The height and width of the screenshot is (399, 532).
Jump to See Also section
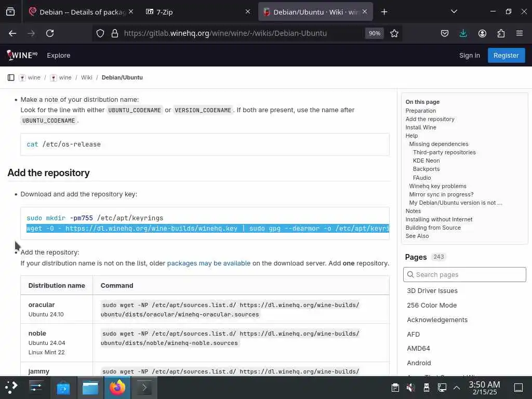pos(417,236)
